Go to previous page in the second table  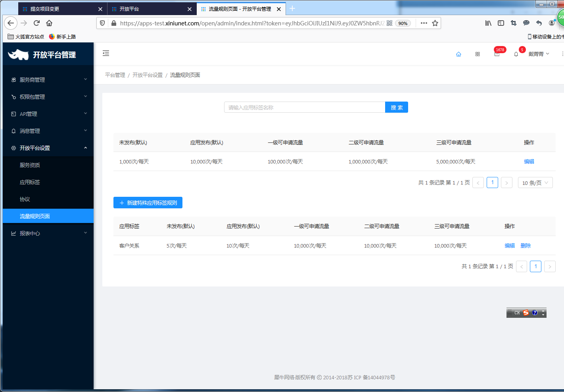point(521,266)
